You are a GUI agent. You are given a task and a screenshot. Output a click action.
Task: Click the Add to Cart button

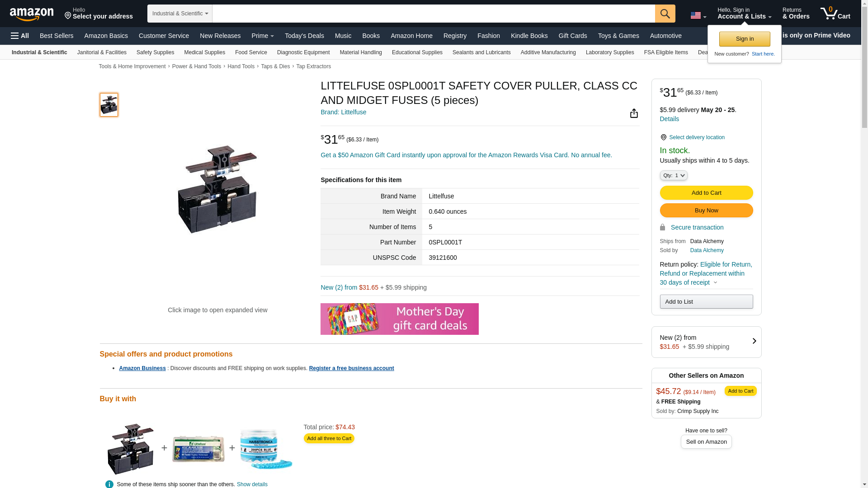click(x=706, y=193)
